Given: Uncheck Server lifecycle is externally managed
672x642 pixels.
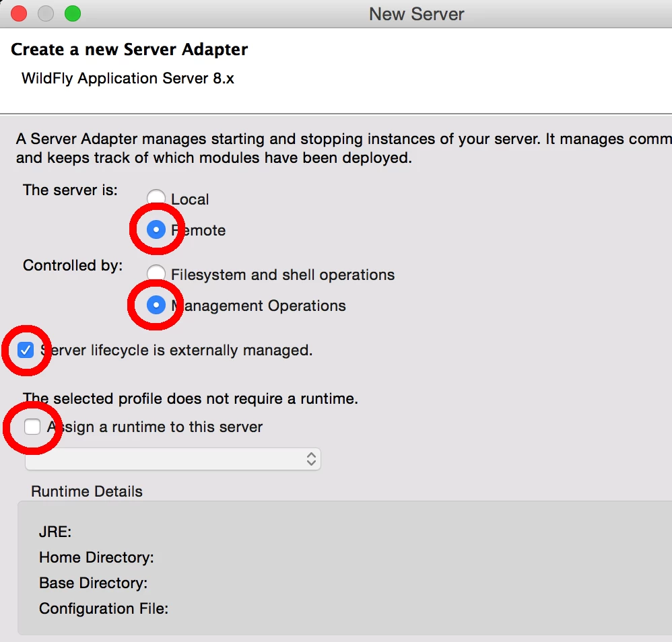Looking at the screenshot, I should (x=26, y=350).
